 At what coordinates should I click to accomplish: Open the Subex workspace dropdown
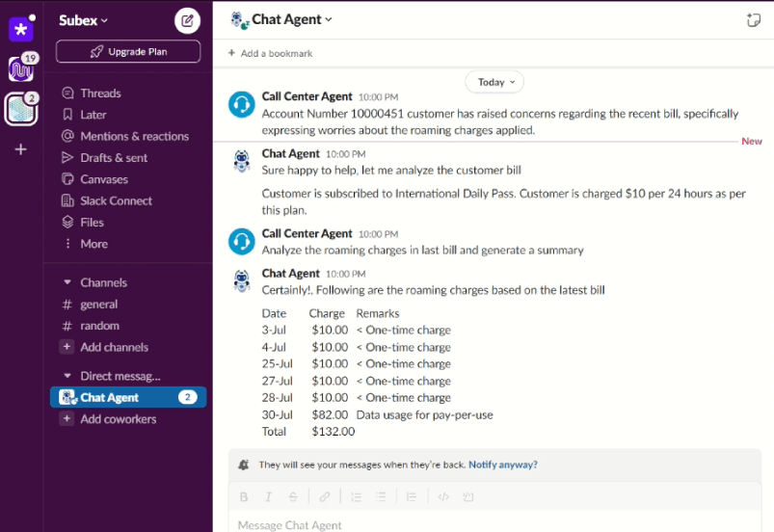pyautogui.click(x=84, y=20)
